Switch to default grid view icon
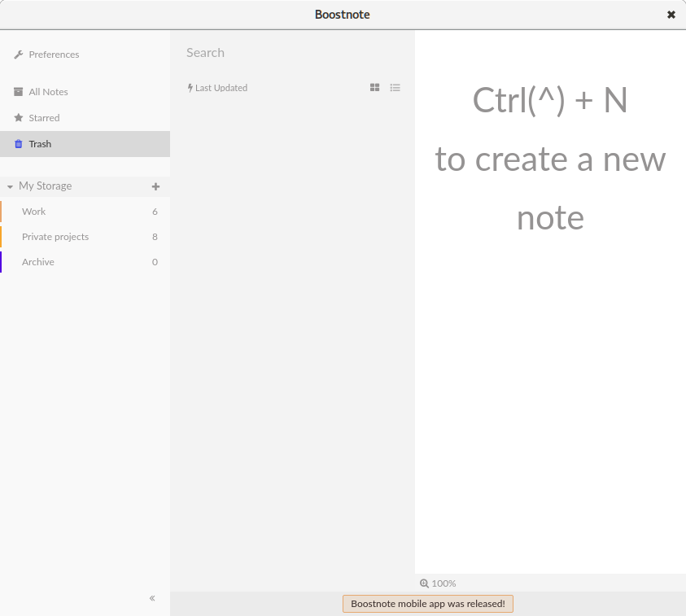The height and width of the screenshot is (616, 686). tap(375, 88)
